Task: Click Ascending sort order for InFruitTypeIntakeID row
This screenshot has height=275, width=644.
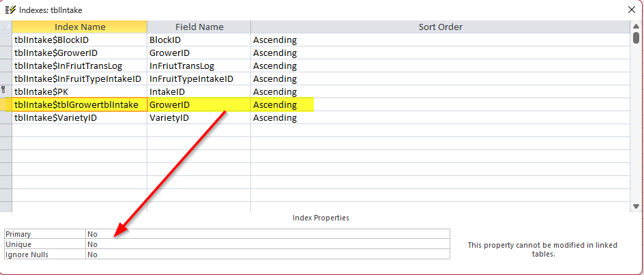Action: coord(440,79)
